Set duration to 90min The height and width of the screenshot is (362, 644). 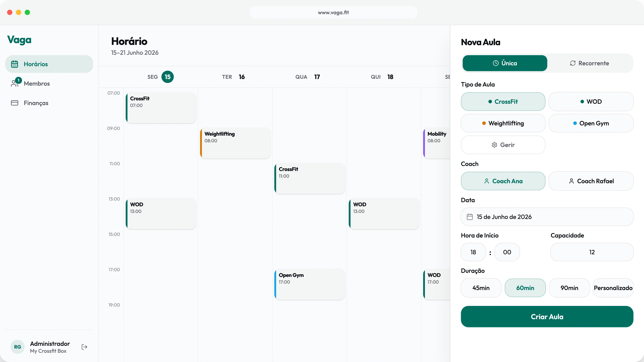[x=569, y=288]
